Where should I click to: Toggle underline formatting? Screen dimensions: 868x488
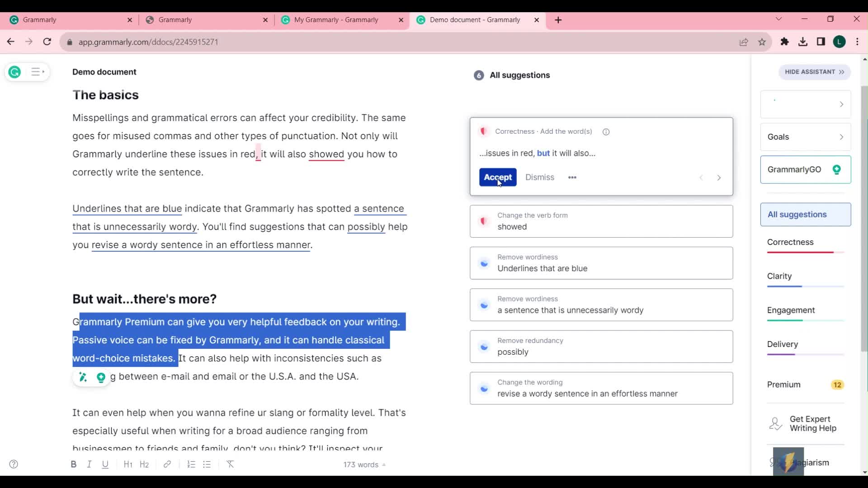[105, 464]
